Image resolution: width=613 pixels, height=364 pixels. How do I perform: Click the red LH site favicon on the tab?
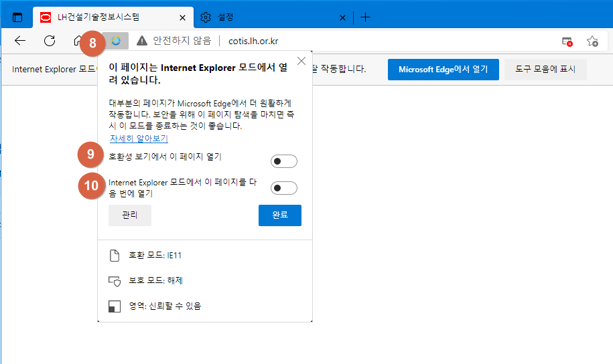[46, 17]
